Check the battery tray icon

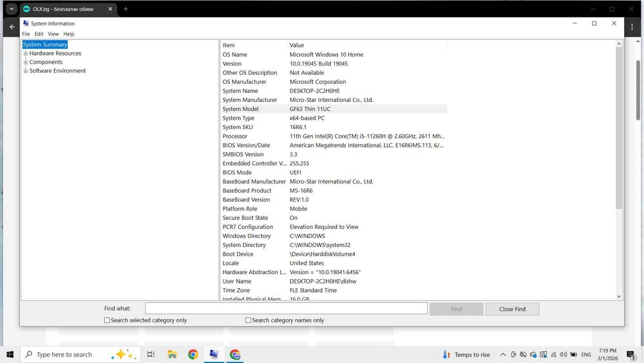(x=574, y=355)
